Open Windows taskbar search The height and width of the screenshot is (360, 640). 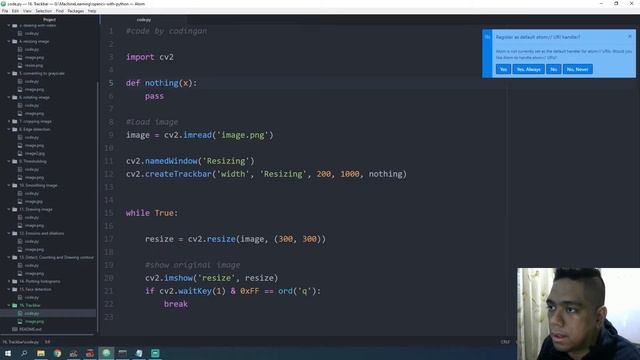coord(24,353)
